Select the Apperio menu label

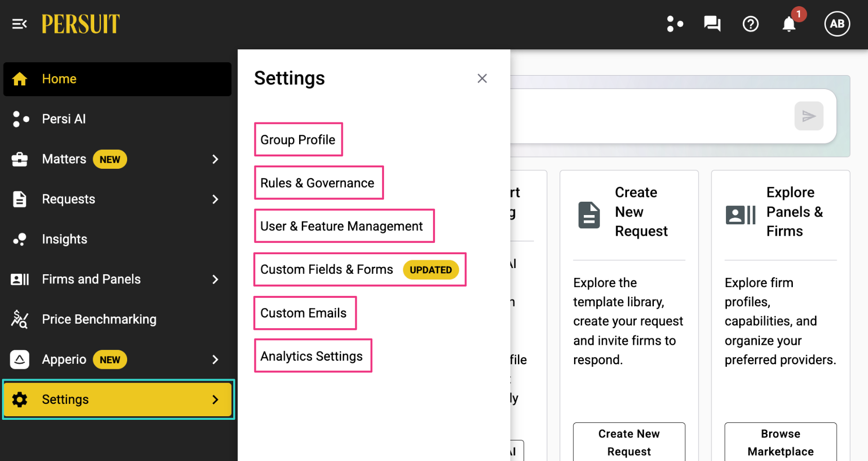click(64, 360)
